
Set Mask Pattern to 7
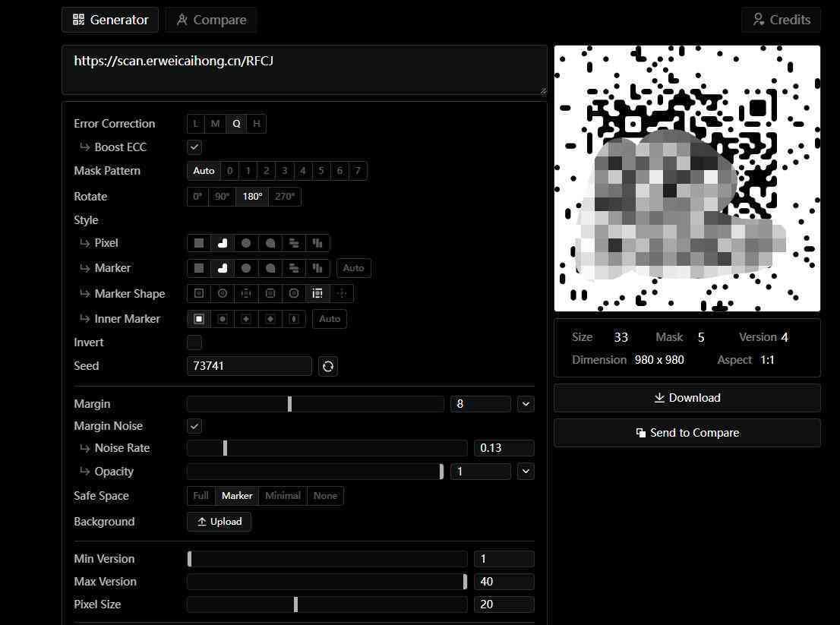(x=358, y=171)
